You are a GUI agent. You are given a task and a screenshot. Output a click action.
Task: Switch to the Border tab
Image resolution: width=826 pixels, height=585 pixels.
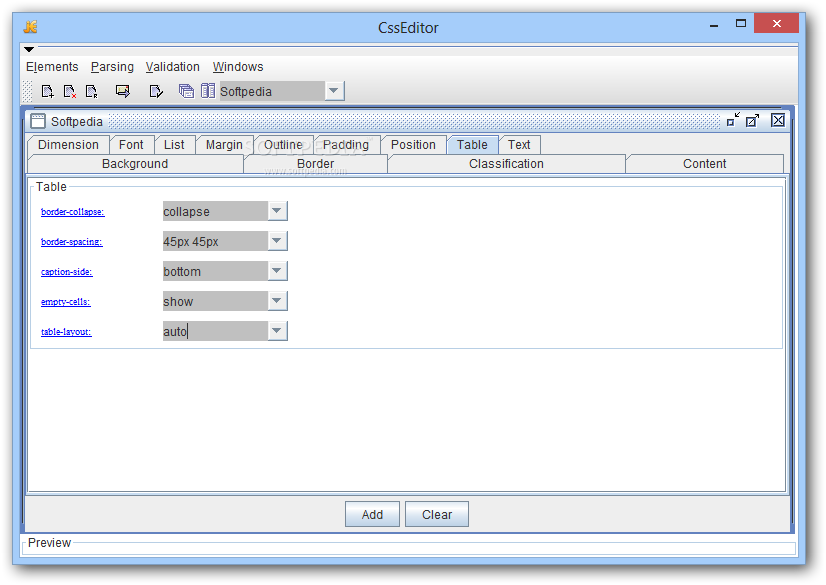[x=316, y=164]
